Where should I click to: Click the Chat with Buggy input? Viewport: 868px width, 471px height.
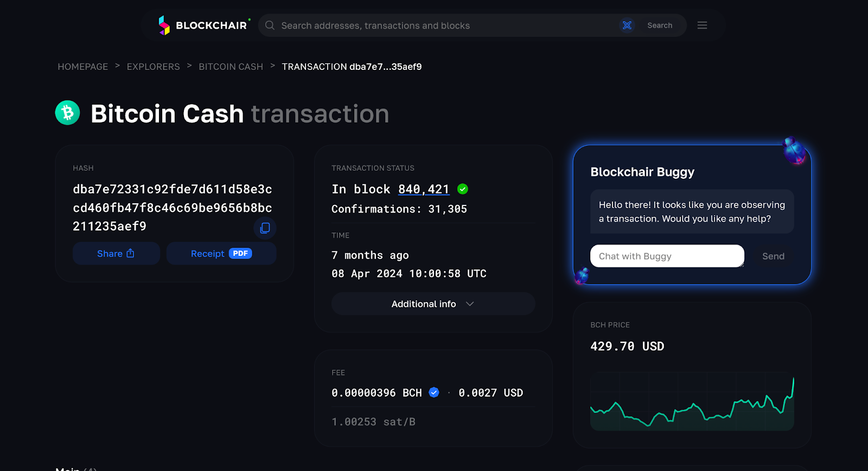[x=667, y=256]
